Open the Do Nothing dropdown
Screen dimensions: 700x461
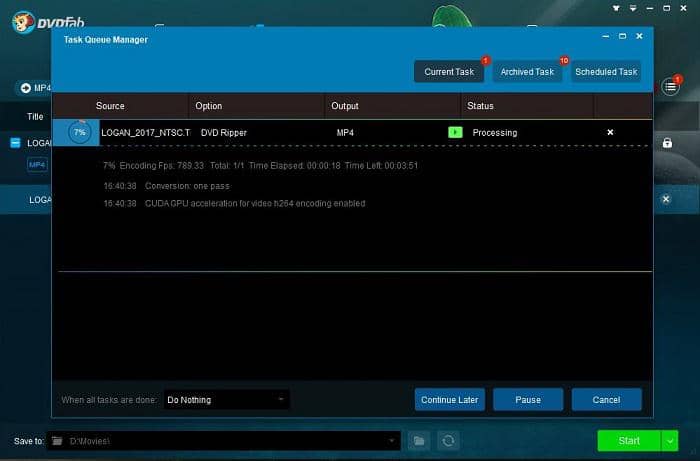(x=226, y=399)
